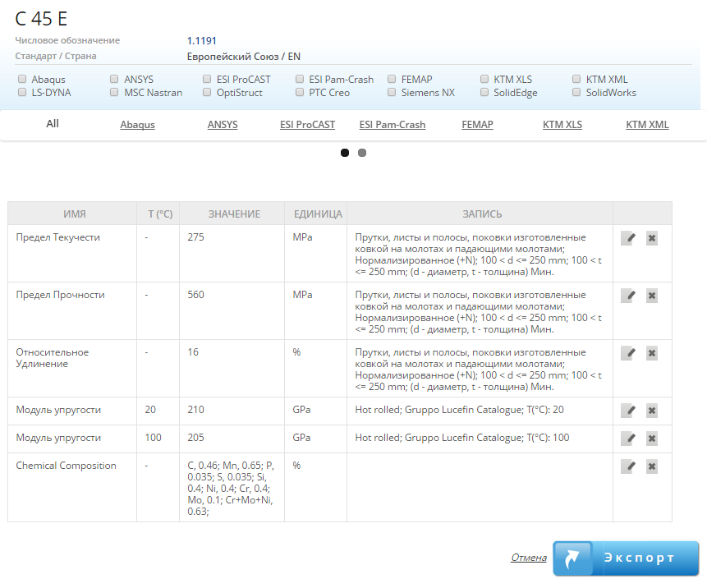Click the Европейский Союз / EN text
The image size is (707, 588).
pyautogui.click(x=244, y=57)
